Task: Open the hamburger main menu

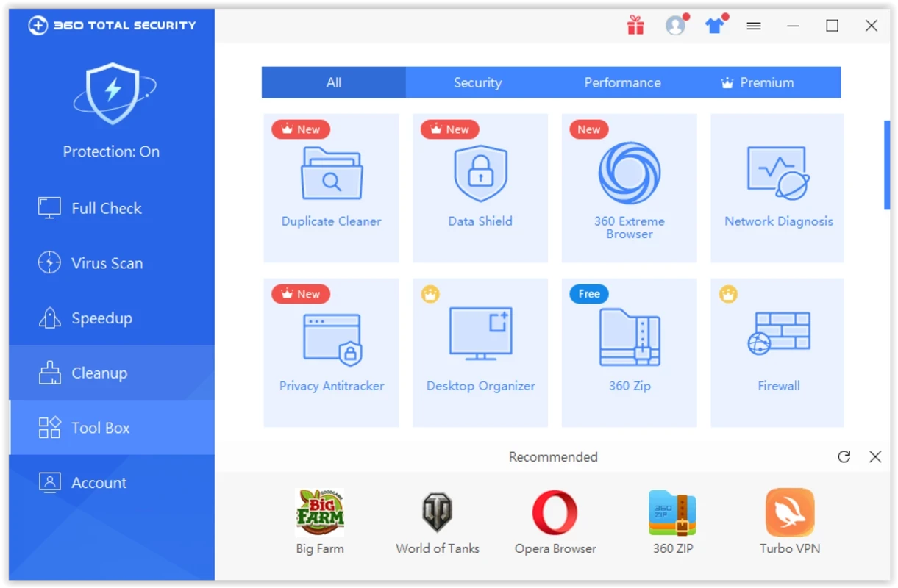Action: point(754,26)
